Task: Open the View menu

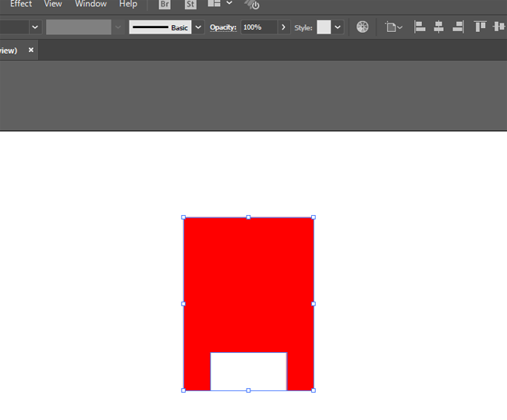Action: pyautogui.click(x=53, y=5)
